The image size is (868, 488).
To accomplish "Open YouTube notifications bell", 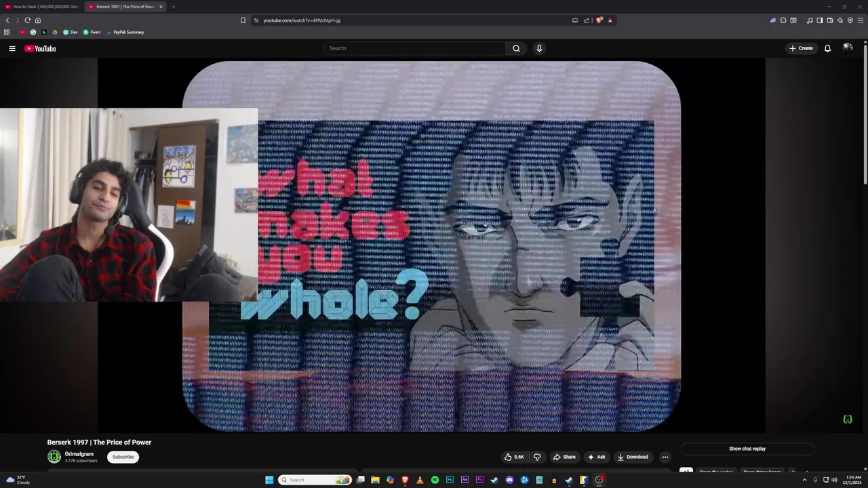I will [827, 48].
